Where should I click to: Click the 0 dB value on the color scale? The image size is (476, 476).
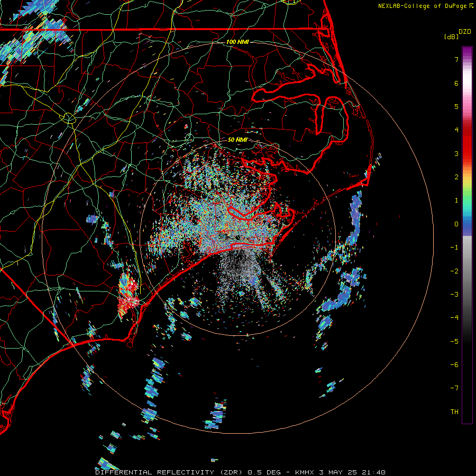tap(456, 224)
